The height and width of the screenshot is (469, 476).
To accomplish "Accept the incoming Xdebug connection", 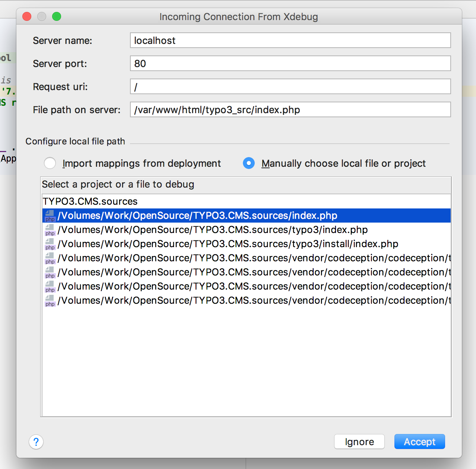I will (419, 441).
